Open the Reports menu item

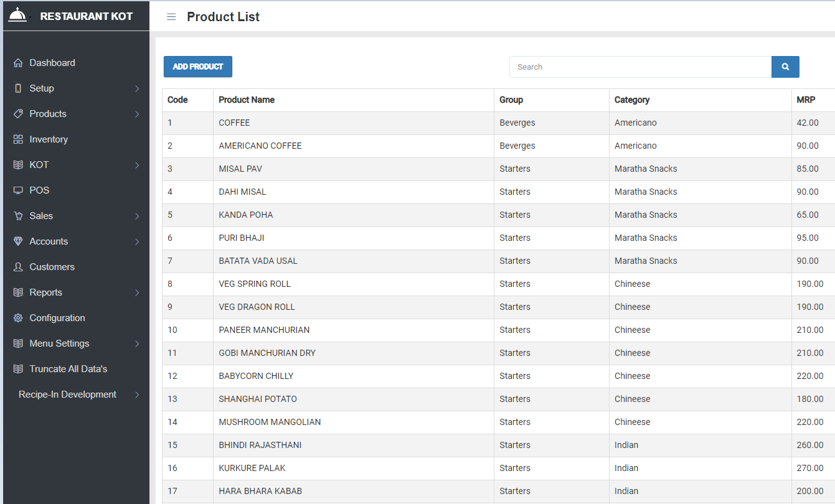click(46, 292)
